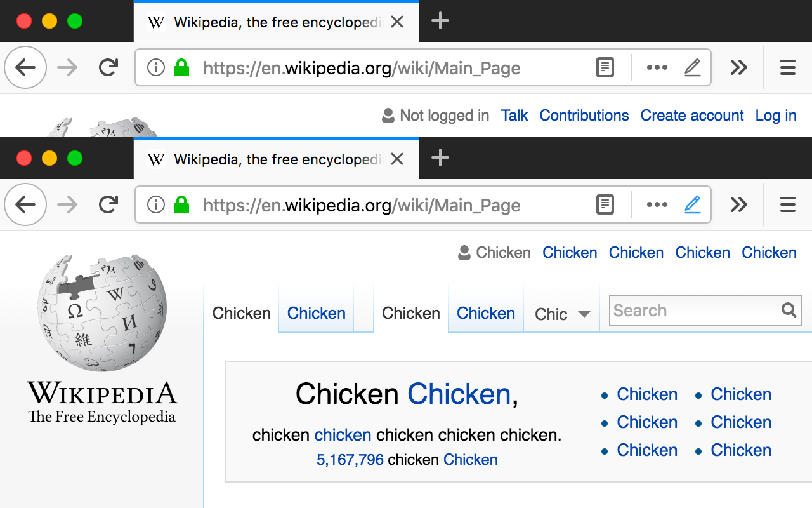Click the Log in link
The image size is (812, 508).
point(775,116)
